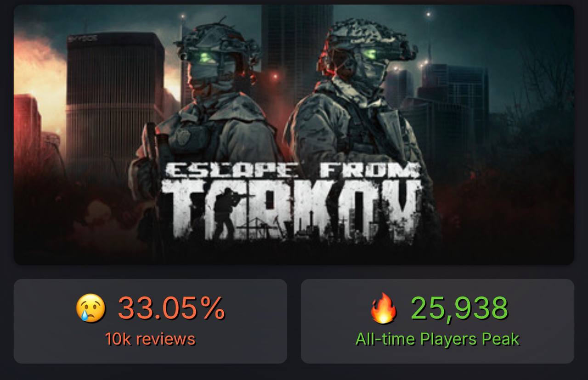Select the players peak card background
The width and height of the screenshot is (588, 380).
[437, 321]
